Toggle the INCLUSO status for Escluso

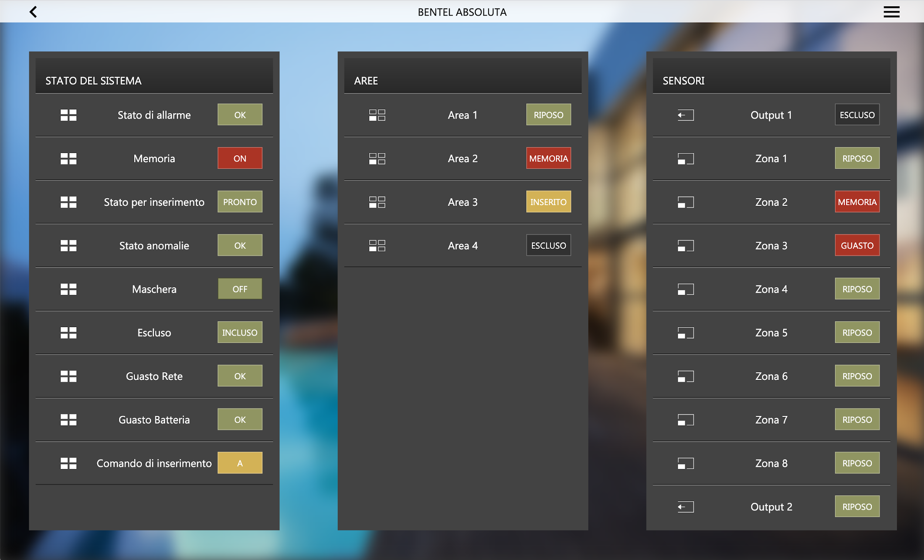240,332
